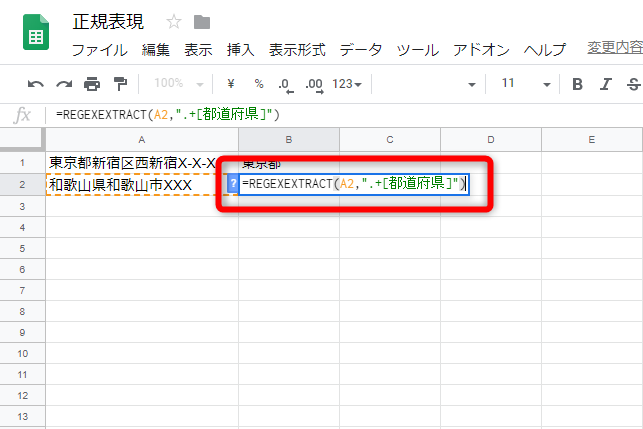Select row 3 header

pos(23,206)
